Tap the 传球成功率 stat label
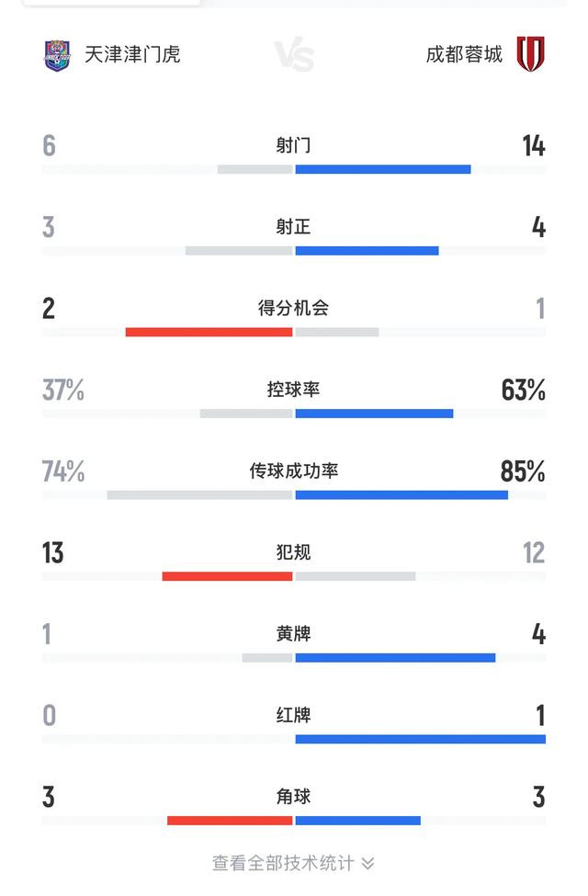 click(x=294, y=471)
